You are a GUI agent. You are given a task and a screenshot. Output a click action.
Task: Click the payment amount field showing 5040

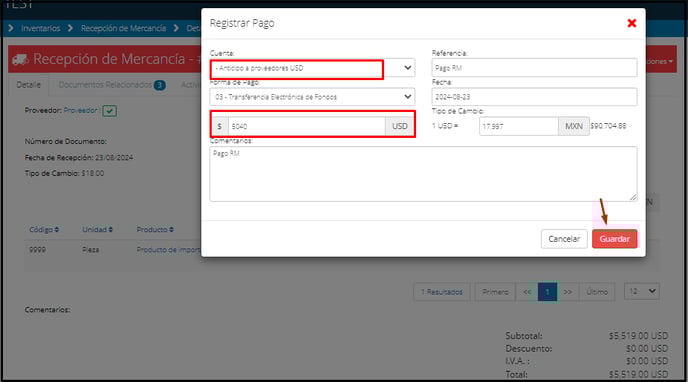[x=307, y=126]
